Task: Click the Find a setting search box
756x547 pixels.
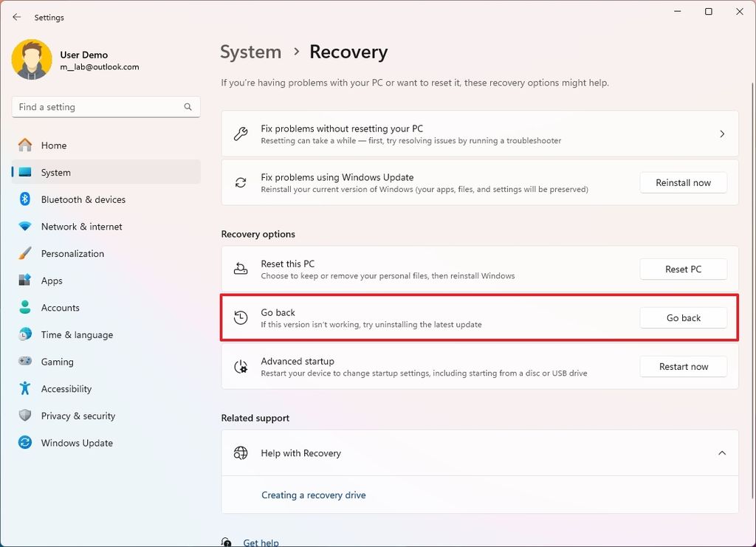Action: [106, 106]
